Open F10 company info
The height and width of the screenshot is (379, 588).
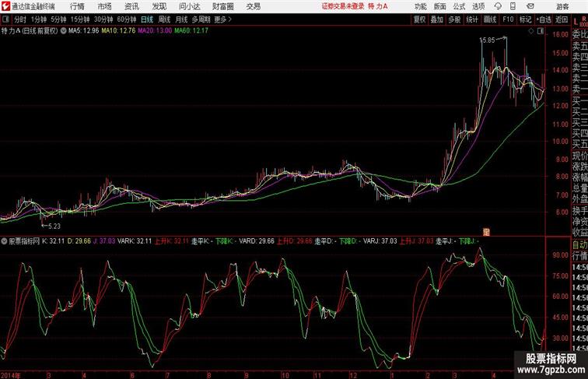508,19
